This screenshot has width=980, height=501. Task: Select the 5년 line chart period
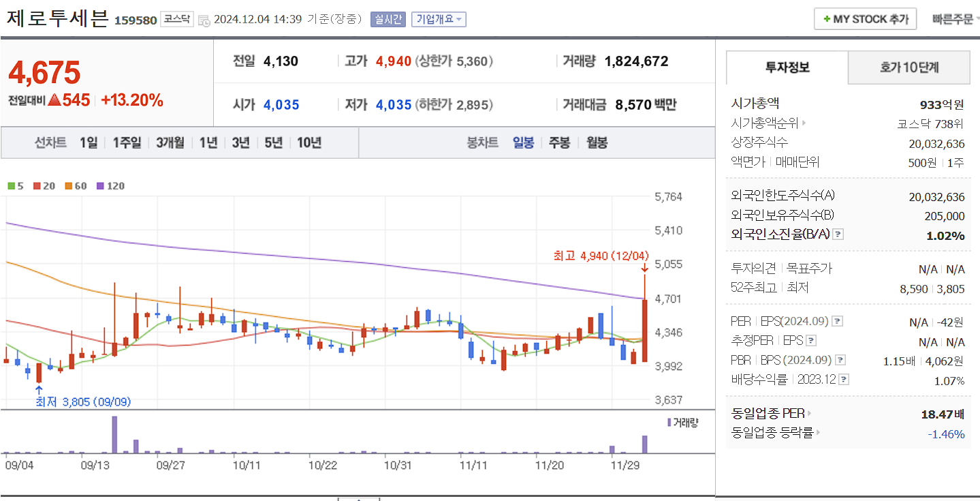tap(273, 143)
